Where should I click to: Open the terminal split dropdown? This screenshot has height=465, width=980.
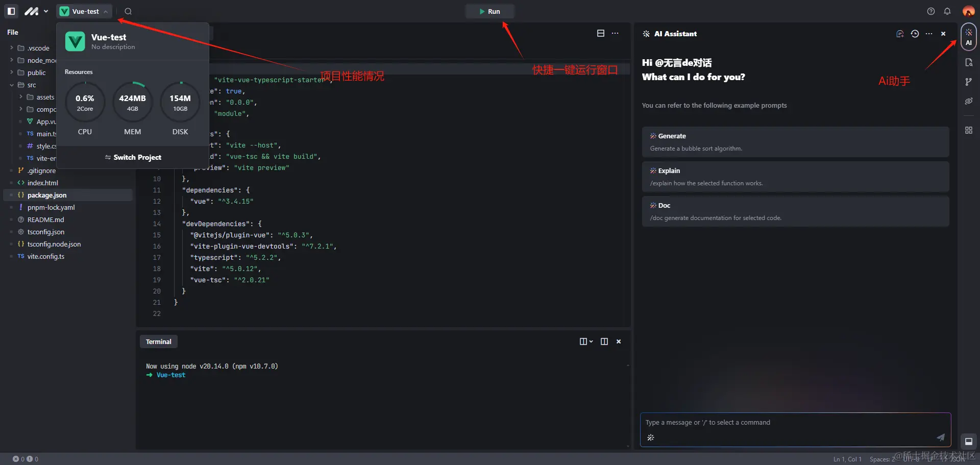pyautogui.click(x=586, y=341)
